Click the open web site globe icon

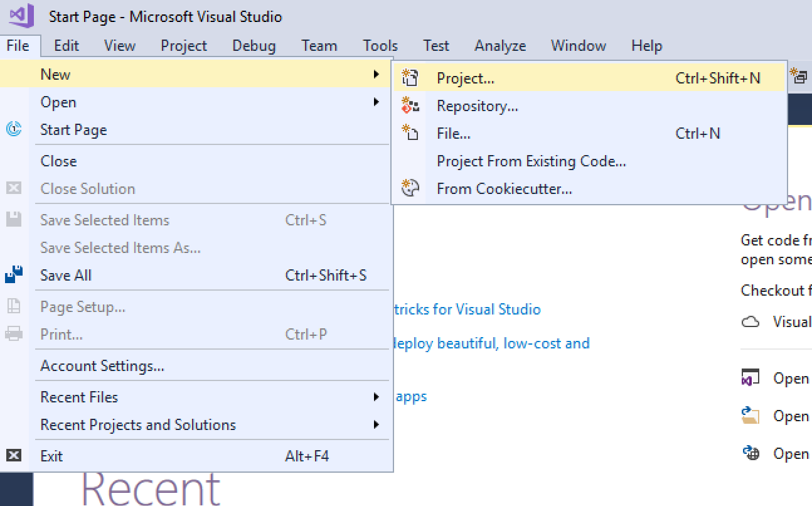coord(751,453)
